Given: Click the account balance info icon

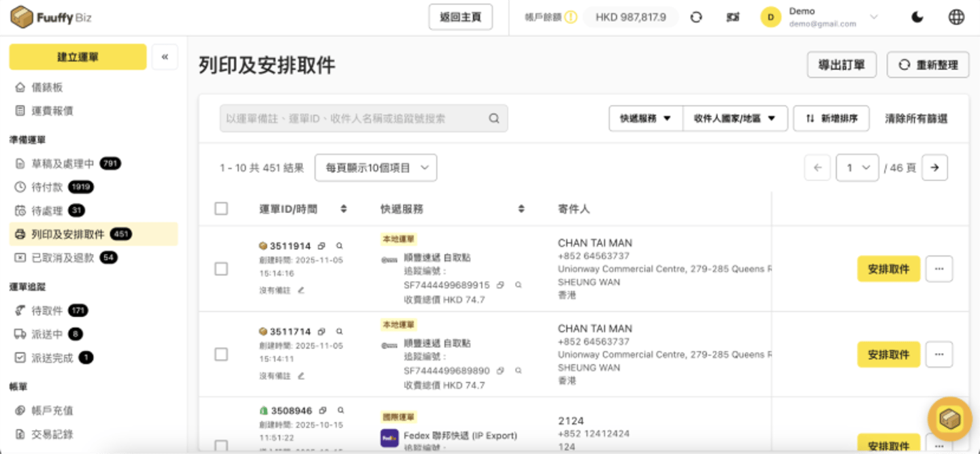Looking at the screenshot, I should (570, 18).
